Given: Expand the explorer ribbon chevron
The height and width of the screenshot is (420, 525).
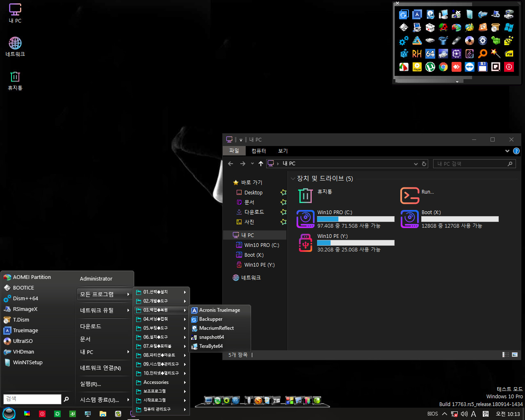Looking at the screenshot, I should click(507, 151).
